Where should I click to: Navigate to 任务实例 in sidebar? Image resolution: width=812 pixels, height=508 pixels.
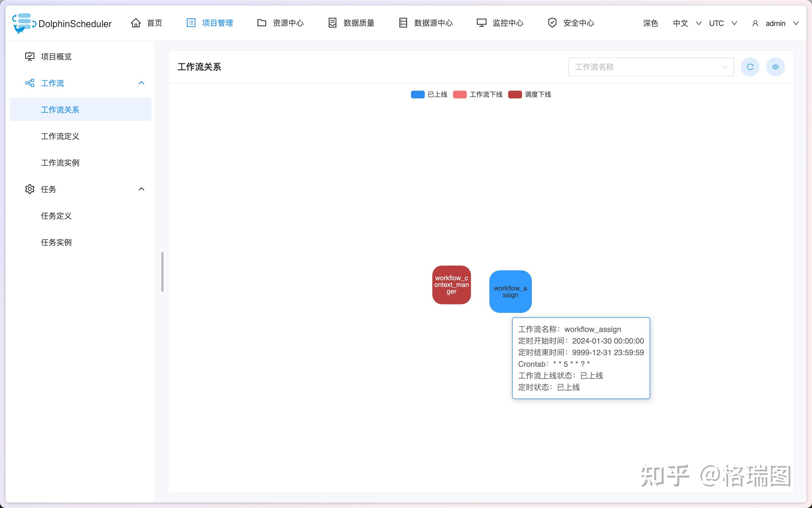point(56,242)
